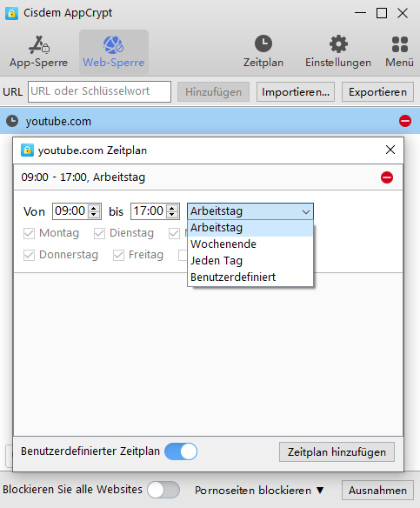420x508 pixels.
Task: Turn off Benutzerdefinierter Zeitplan switch
Action: coord(181,451)
